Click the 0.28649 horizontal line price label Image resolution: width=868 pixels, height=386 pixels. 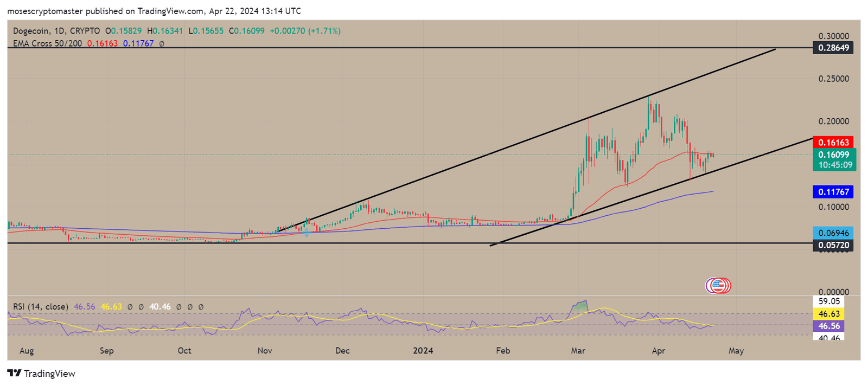point(833,48)
